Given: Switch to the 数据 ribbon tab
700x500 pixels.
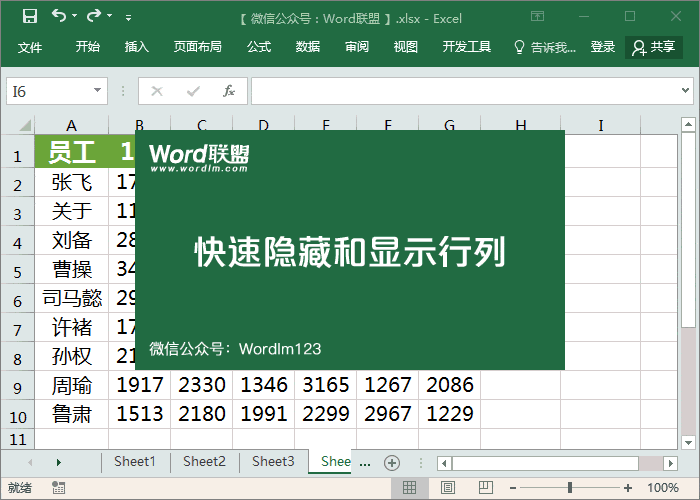Looking at the screenshot, I should click(308, 46).
